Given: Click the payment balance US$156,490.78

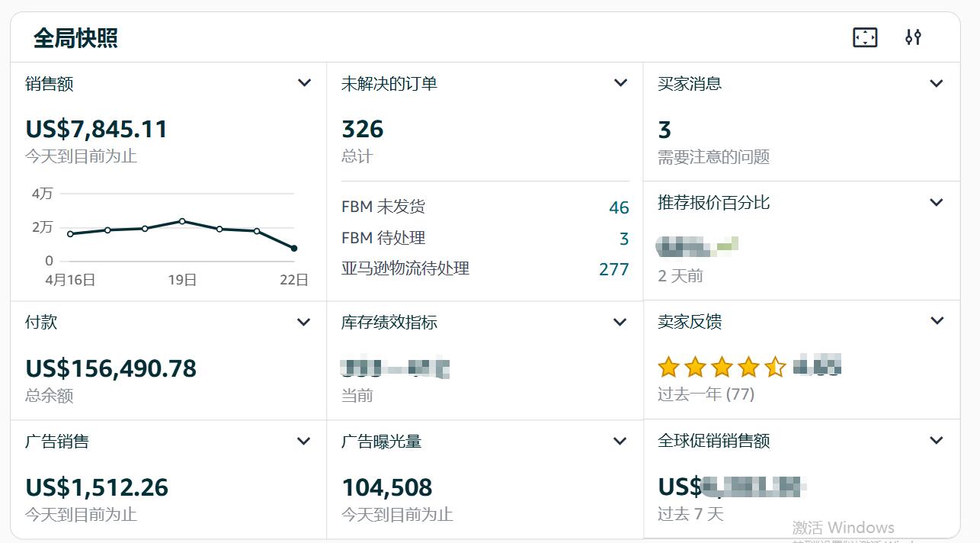Looking at the screenshot, I should 111,368.
